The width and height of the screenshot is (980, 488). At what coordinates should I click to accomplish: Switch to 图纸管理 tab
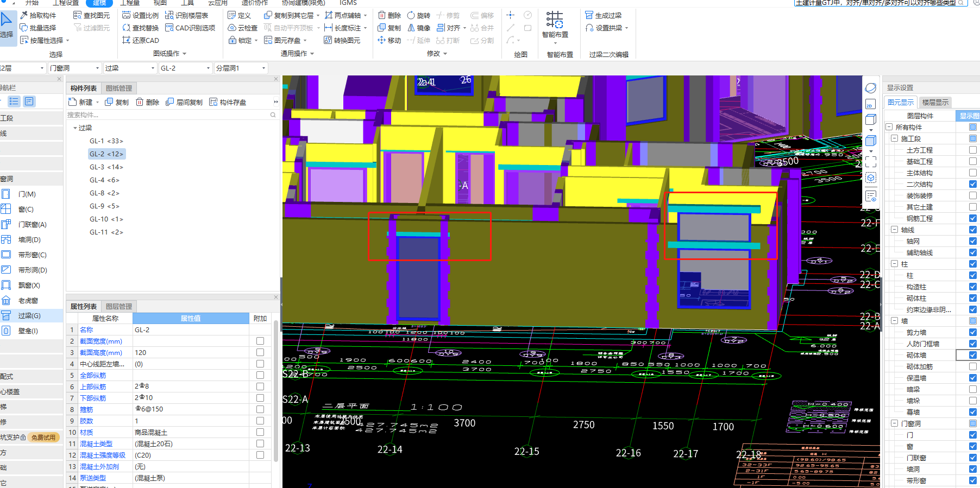(x=119, y=88)
